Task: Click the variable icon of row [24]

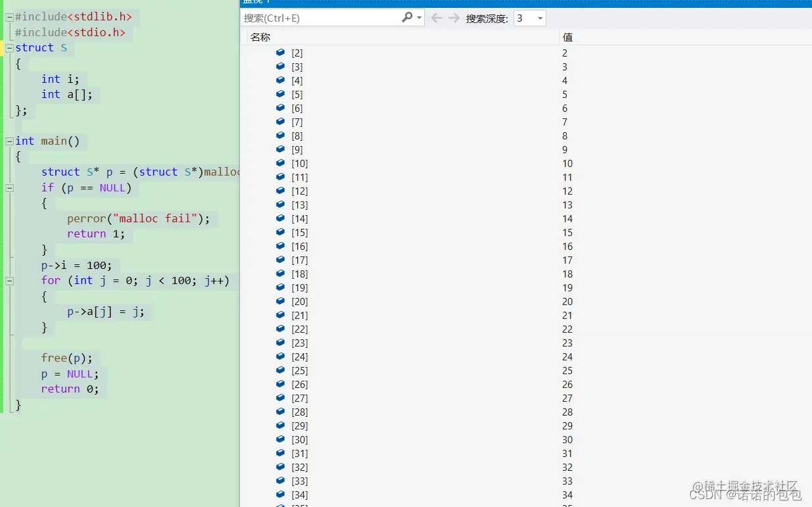Action: (x=280, y=356)
